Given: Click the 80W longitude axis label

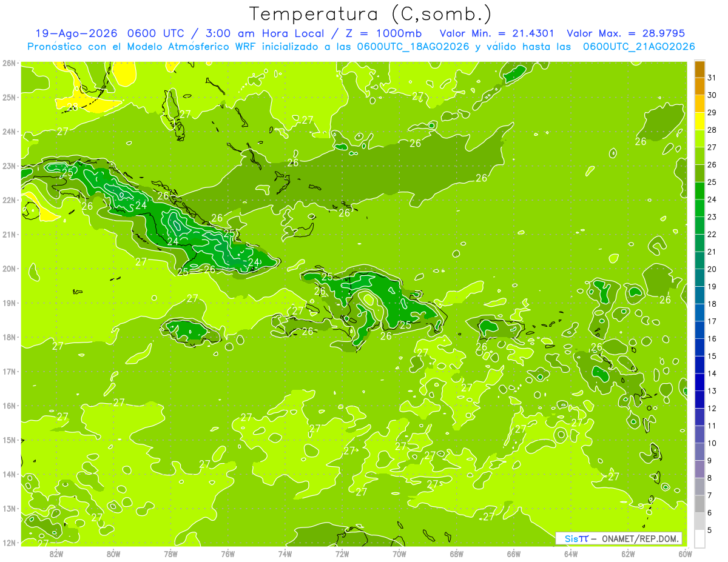Looking at the screenshot, I should pos(113,554).
